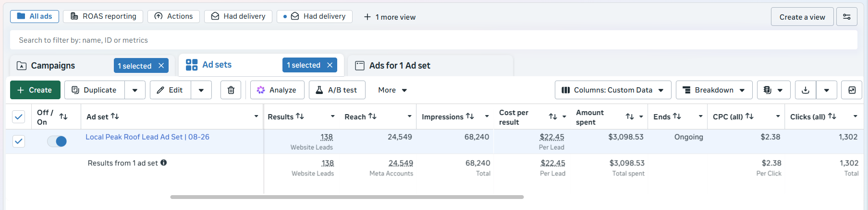Sort by Off / On column

tap(63, 117)
